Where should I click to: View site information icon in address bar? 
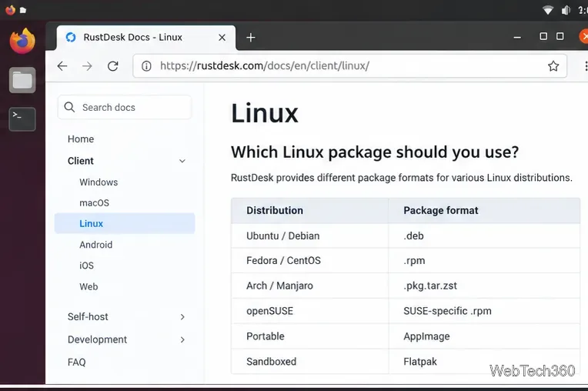146,66
